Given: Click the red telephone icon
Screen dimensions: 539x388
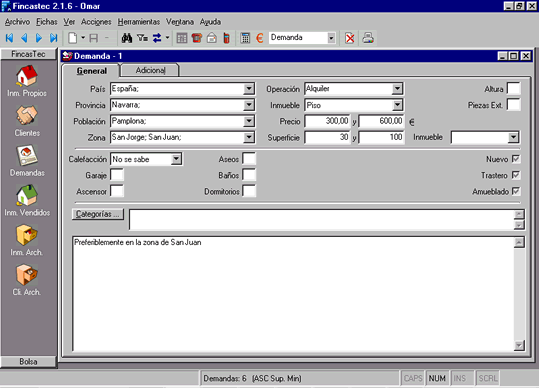Looking at the screenshot, I should (x=197, y=38).
